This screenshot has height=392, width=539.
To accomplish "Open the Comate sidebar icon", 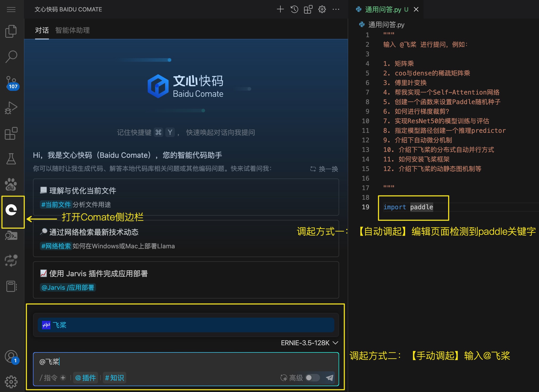I will pos(11,210).
